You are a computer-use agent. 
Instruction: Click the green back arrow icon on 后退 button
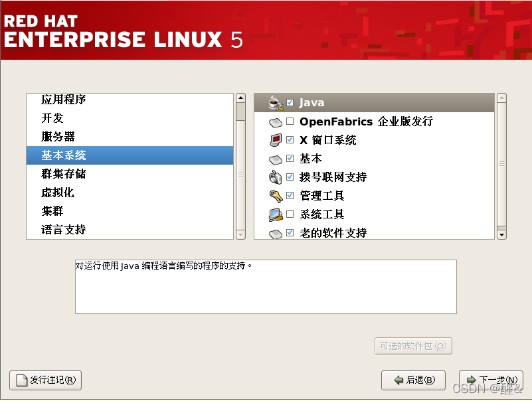pyautogui.click(x=399, y=380)
